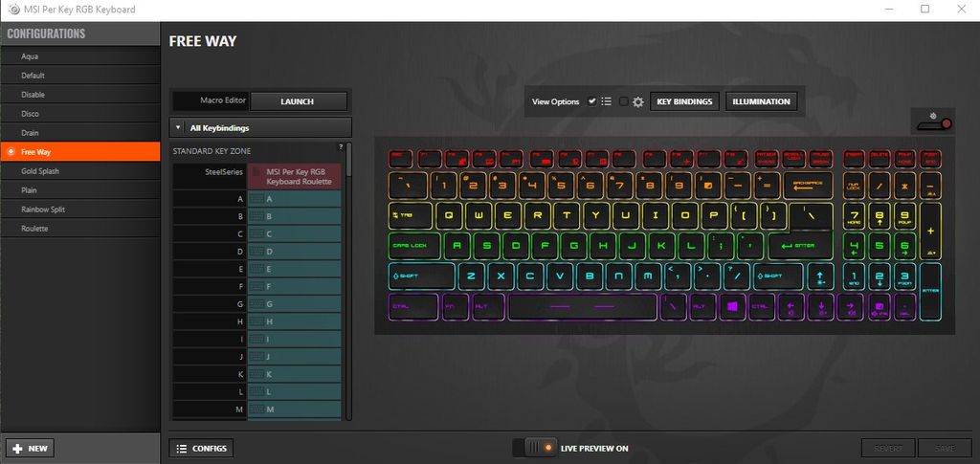Screen dimensions: 980x464
Task: Select the Caps Lock key on keyboard
Action: 413,246
